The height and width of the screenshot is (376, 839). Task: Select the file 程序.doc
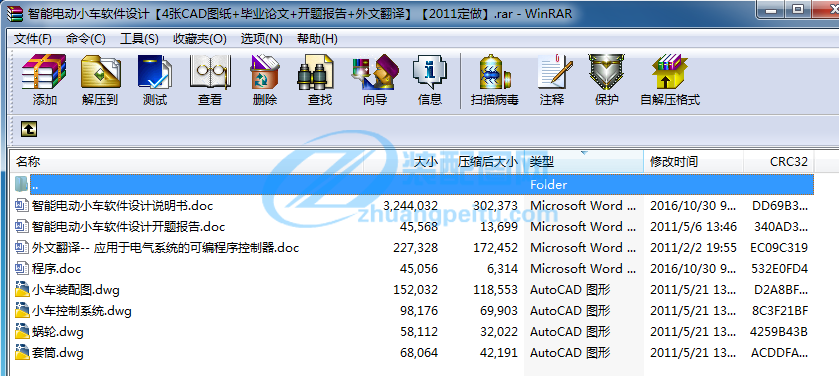(56, 268)
